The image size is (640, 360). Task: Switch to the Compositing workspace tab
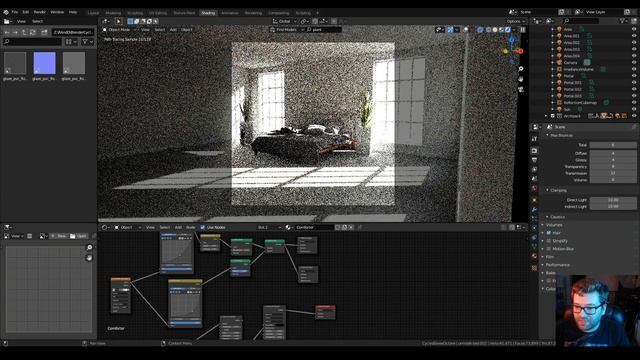(278, 13)
